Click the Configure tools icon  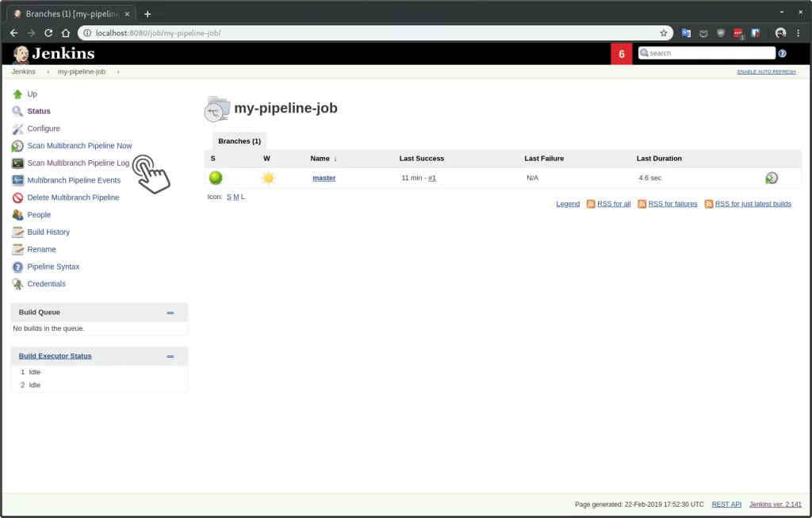[x=17, y=129]
